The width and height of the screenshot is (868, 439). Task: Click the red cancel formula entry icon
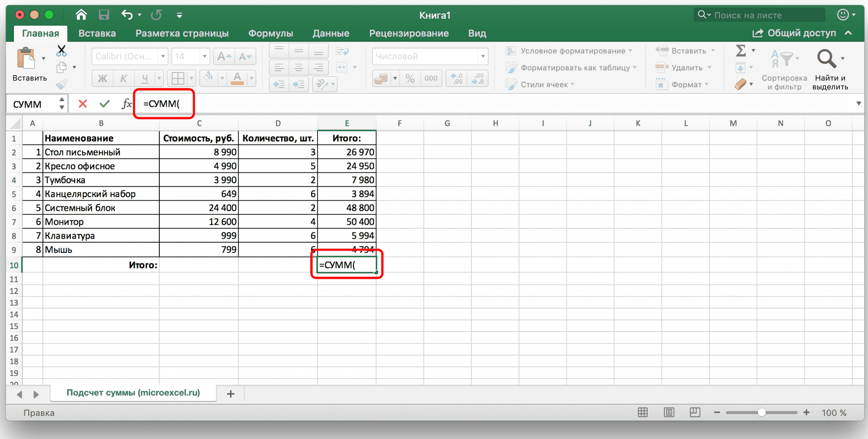tap(82, 104)
